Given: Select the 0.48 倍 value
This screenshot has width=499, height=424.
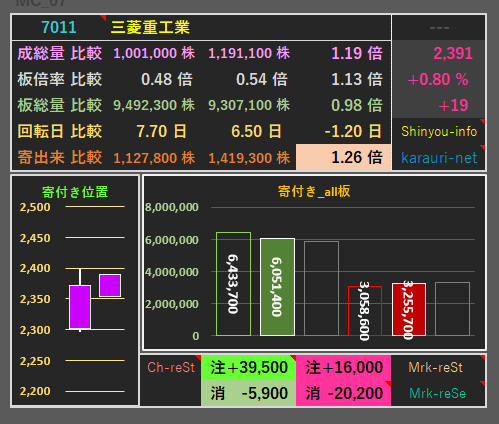Looking at the screenshot, I should coord(167,79).
